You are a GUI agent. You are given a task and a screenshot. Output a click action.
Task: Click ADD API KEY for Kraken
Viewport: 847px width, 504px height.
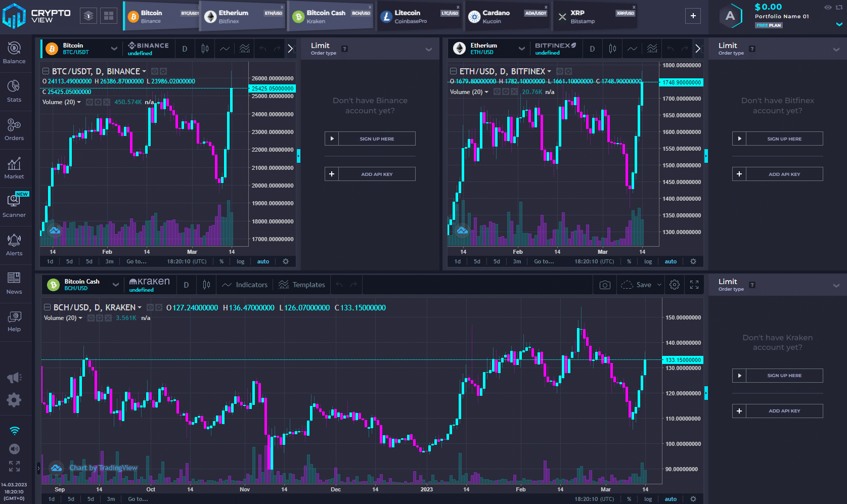[778, 411]
